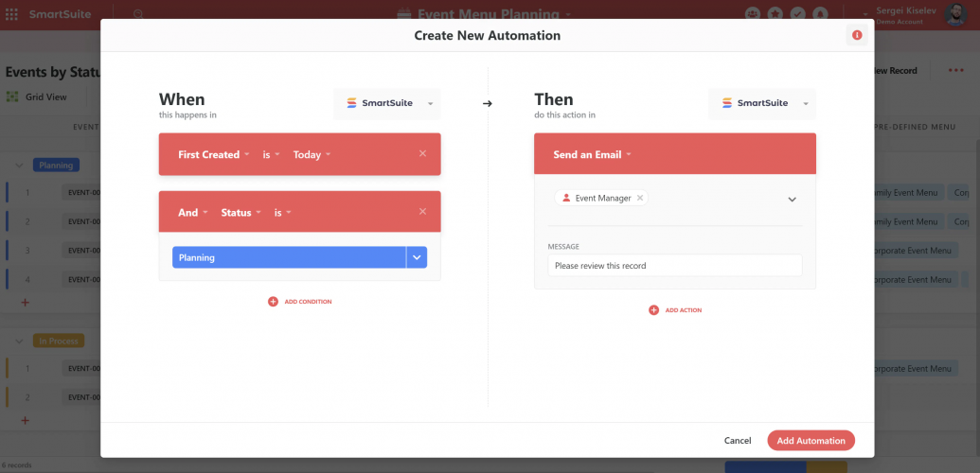Open the Then SmartSuite app dropdown
This screenshot has width=980, height=473.
point(762,103)
